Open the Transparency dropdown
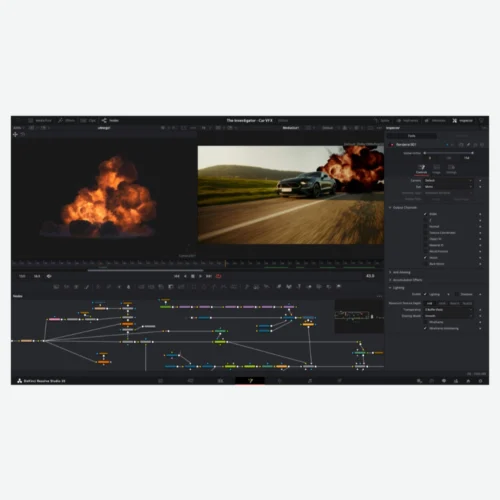 [448, 310]
